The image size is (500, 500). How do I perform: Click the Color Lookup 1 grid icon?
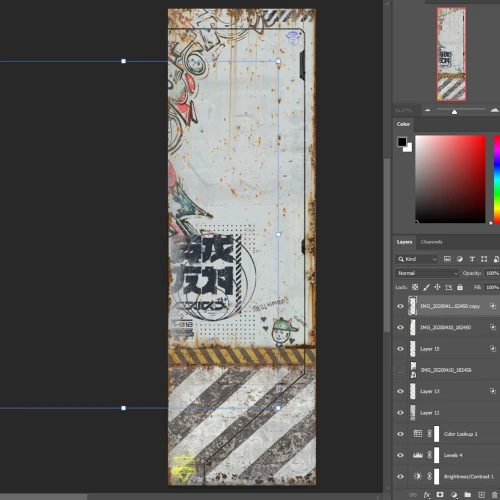point(418,433)
